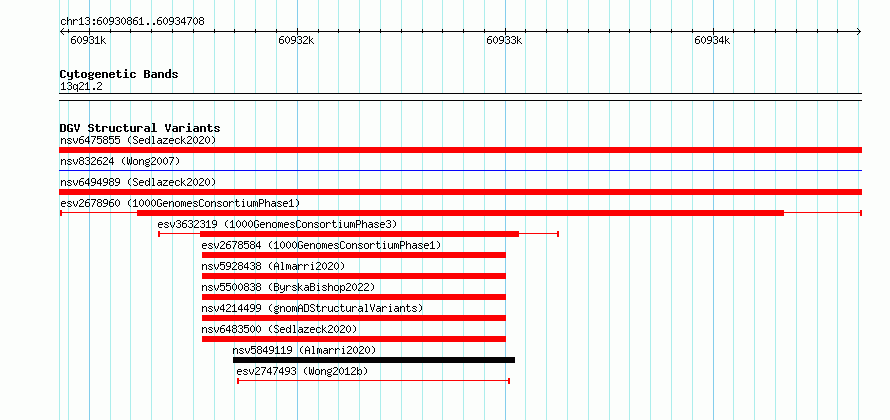This screenshot has height=420, width=890.
Task: Click the thin red line for esv2747493
Action: [373, 381]
